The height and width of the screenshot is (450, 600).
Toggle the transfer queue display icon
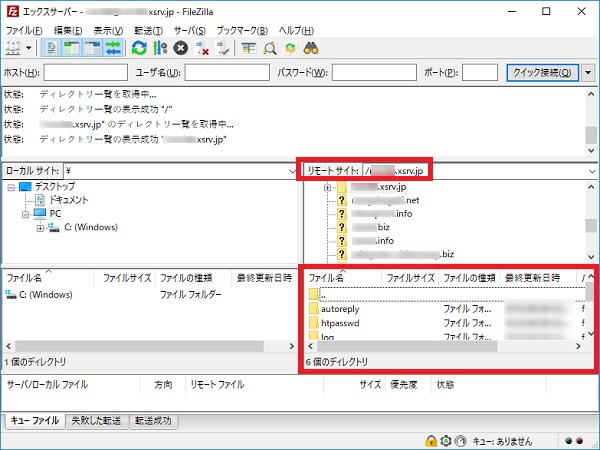pos(110,48)
